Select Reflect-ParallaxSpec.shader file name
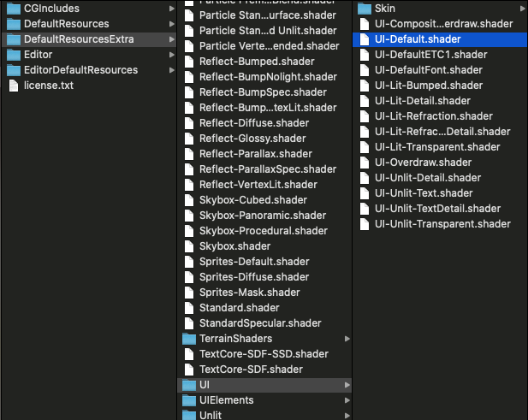Image resolution: width=528 pixels, height=420 pixels. pos(268,169)
